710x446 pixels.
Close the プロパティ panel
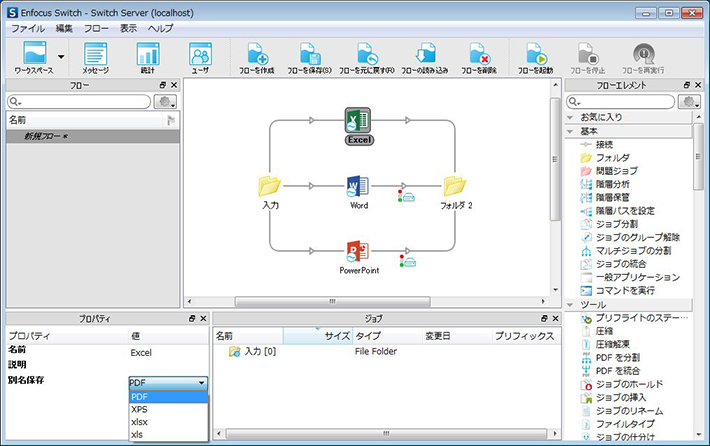203,319
